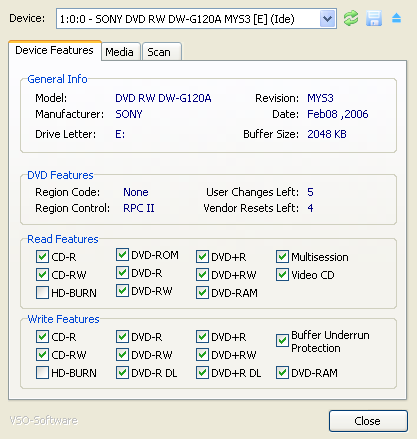Click the blue floppy disk save icon
417x439 pixels.
click(x=374, y=18)
